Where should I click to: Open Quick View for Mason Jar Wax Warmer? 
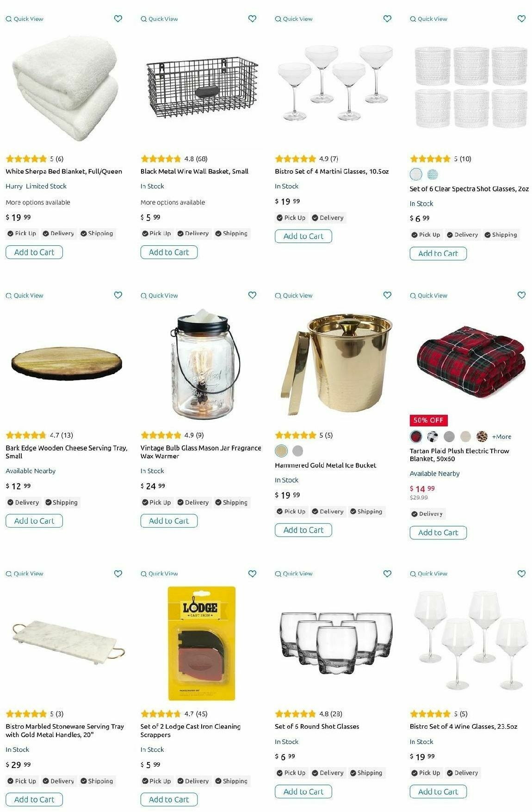pyautogui.click(x=159, y=295)
